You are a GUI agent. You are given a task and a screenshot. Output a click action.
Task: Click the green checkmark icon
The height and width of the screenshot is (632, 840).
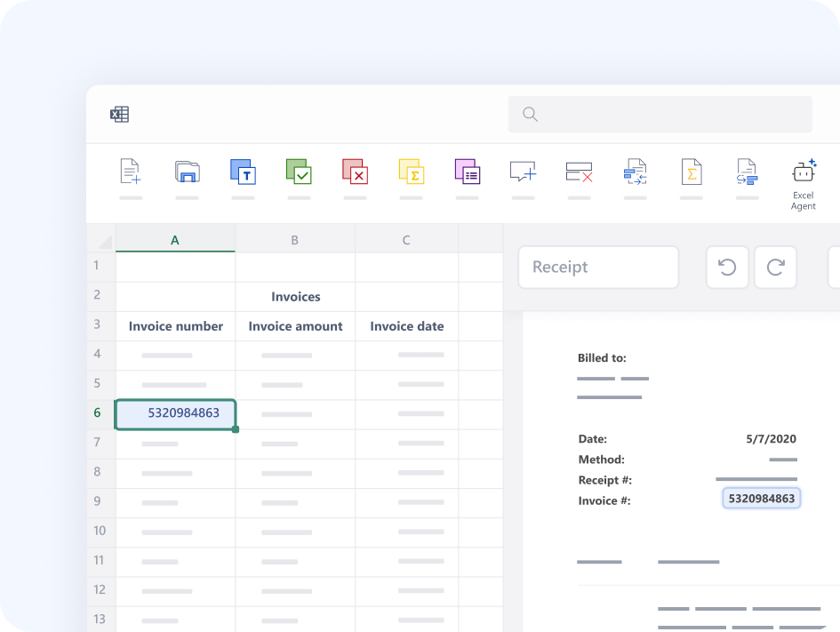click(299, 172)
